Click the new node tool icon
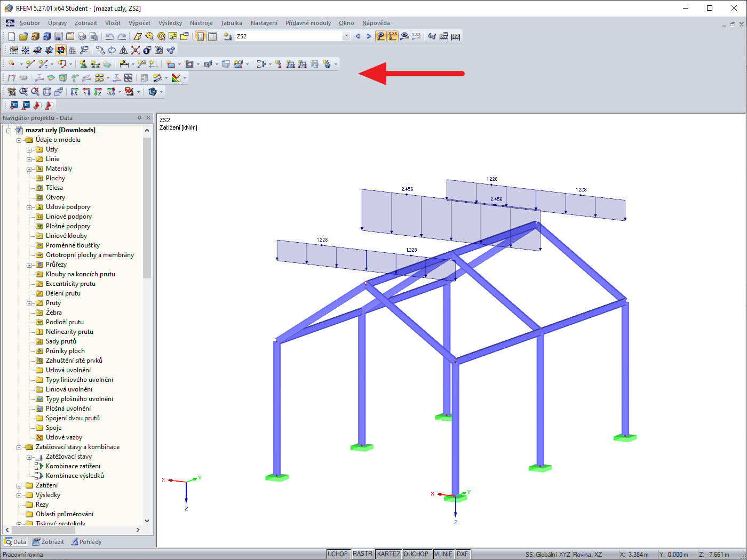The image size is (747, 560). (x=12, y=64)
